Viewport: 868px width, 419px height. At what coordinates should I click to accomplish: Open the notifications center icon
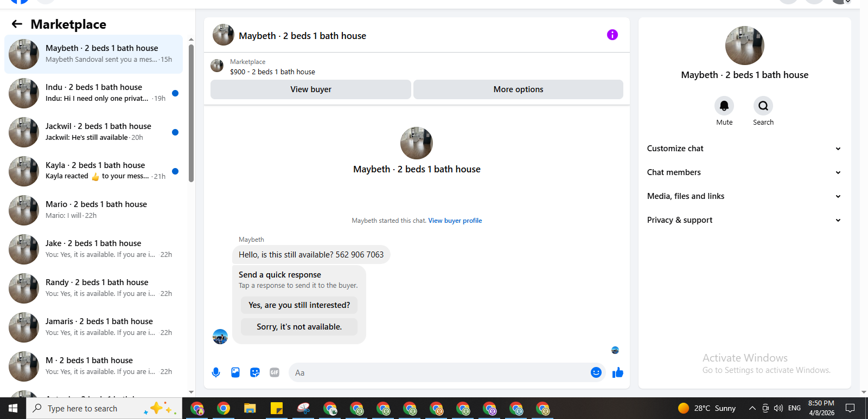click(850, 408)
